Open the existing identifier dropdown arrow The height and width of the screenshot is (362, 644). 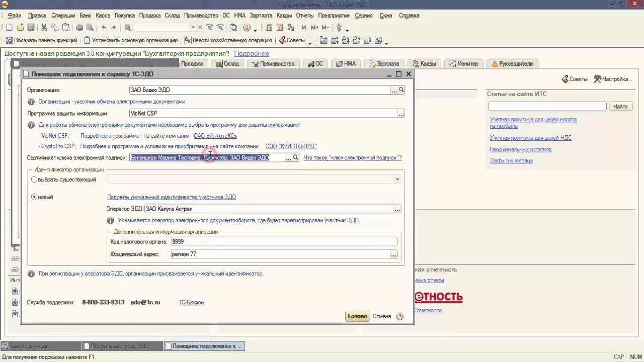point(397,179)
